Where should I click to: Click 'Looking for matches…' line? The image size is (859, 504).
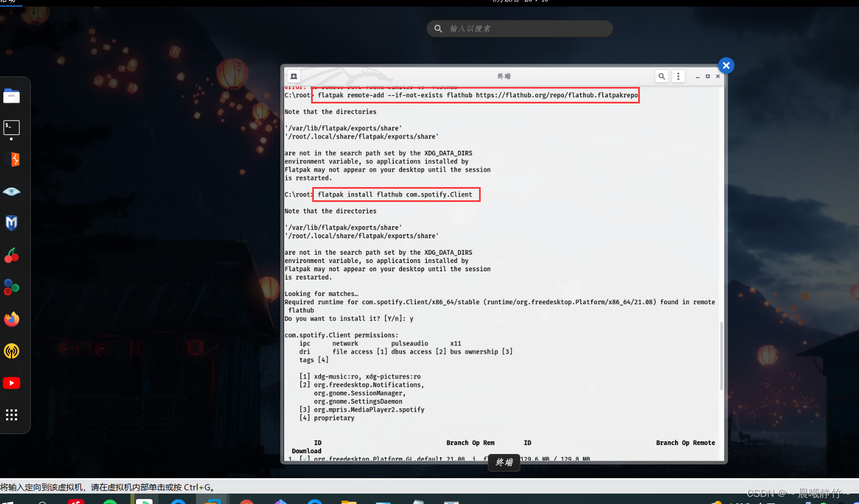[x=322, y=294]
